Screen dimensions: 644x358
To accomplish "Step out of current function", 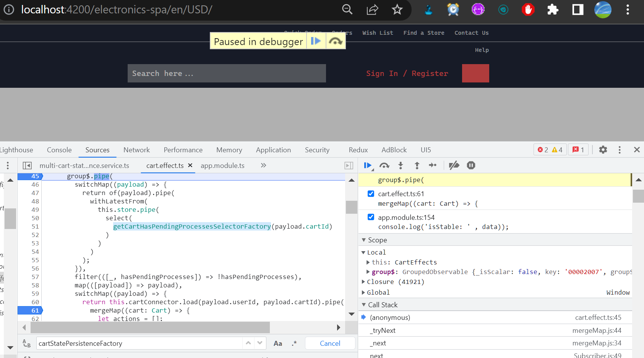I will (x=417, y=165).
